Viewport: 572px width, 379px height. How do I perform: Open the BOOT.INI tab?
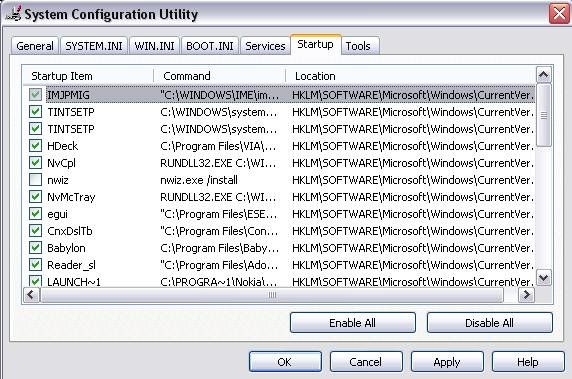[x=210, y=46]
